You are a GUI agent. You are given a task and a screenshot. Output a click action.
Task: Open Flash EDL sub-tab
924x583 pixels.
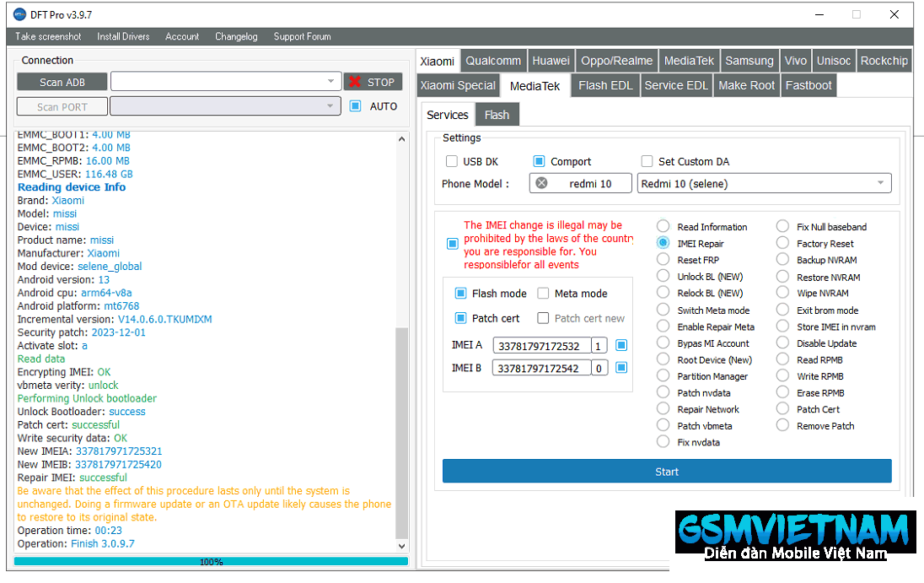click(605, 85)
